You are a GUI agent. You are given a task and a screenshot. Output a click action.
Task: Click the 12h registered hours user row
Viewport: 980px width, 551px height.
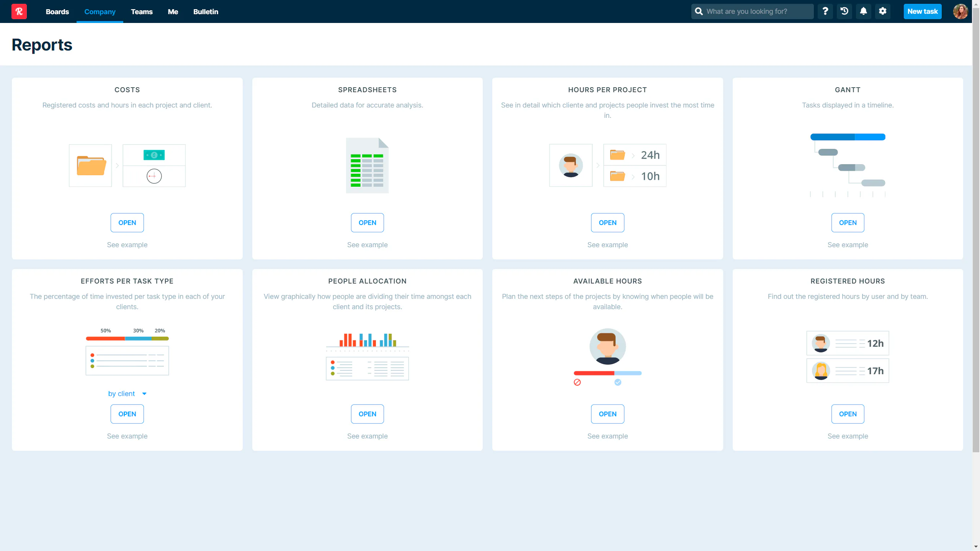848,343
